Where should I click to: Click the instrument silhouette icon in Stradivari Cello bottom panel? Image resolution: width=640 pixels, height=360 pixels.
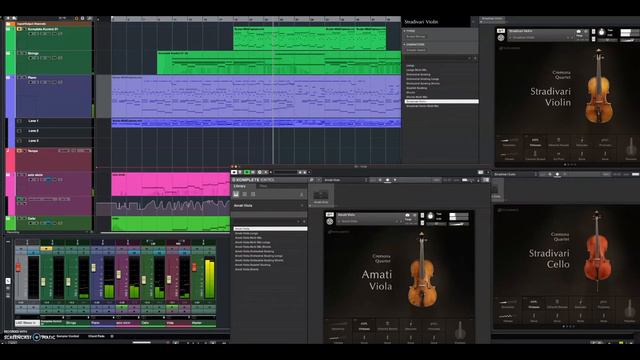[630, 309]
